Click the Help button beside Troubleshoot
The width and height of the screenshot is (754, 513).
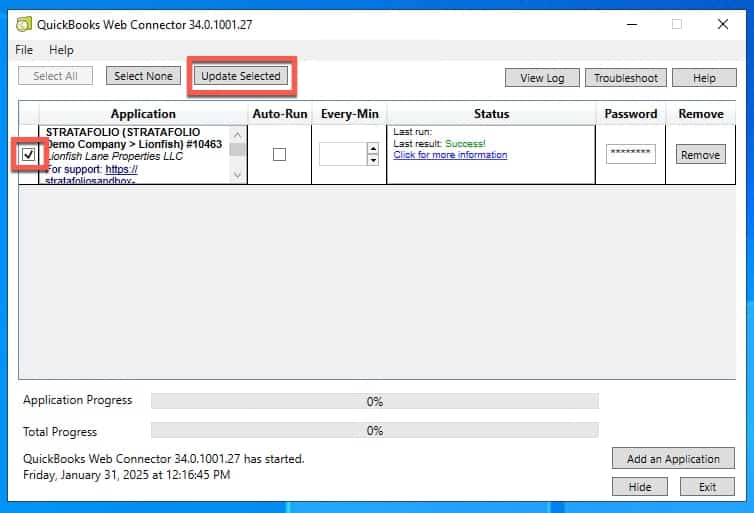(704, 78)
